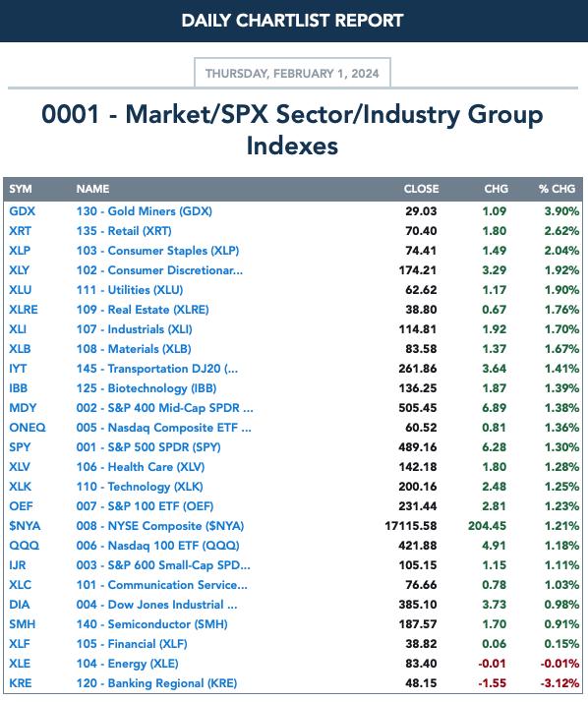Click the % CHG column header
Screen dimensions: 588x702
(x=557, y=189)
